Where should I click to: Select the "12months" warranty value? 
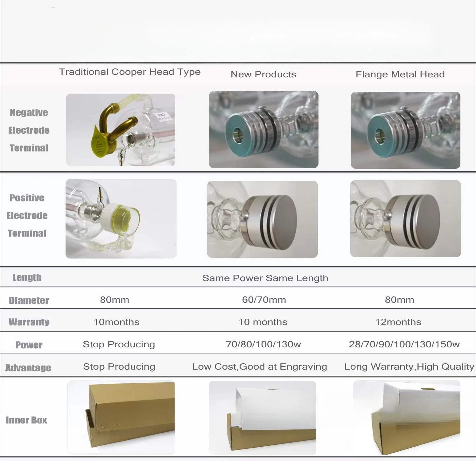pos(398,322)
